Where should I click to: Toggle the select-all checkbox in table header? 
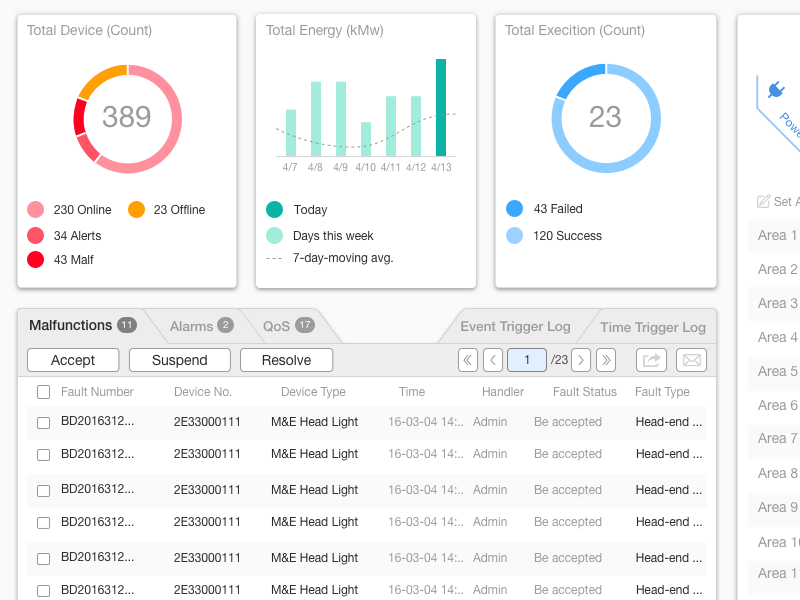click(44, 392)
